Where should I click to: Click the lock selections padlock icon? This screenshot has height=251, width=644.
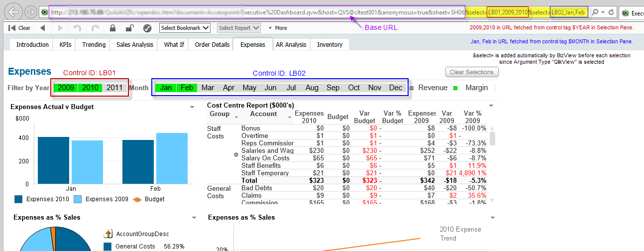[x=113, y=28]
